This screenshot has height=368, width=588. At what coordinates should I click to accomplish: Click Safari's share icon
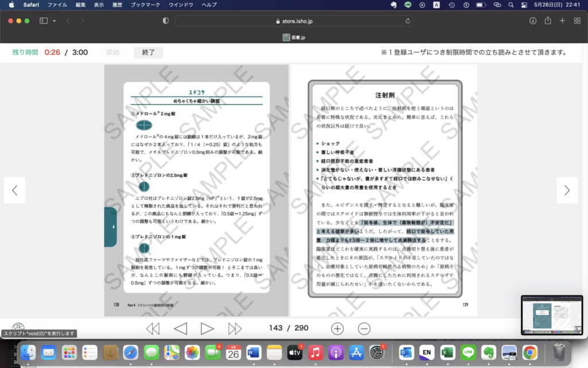[x=548, y=21]
